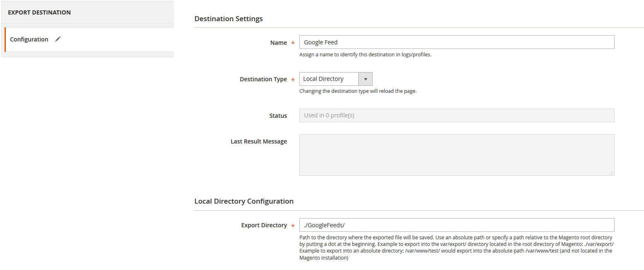This screenshot has height=270, width=644.
Task: Click the Status label text
Action: pyautogui.click(x=278, y=116)
